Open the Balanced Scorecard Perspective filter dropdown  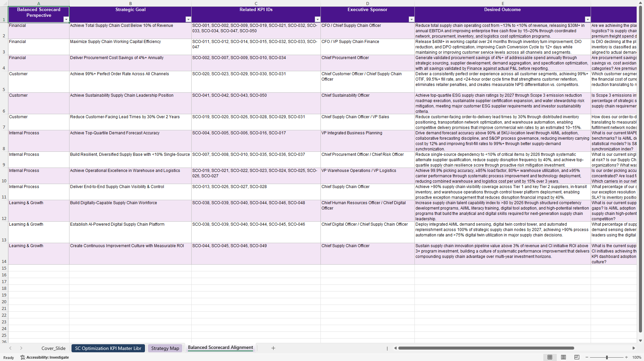[x=66, y=19]
